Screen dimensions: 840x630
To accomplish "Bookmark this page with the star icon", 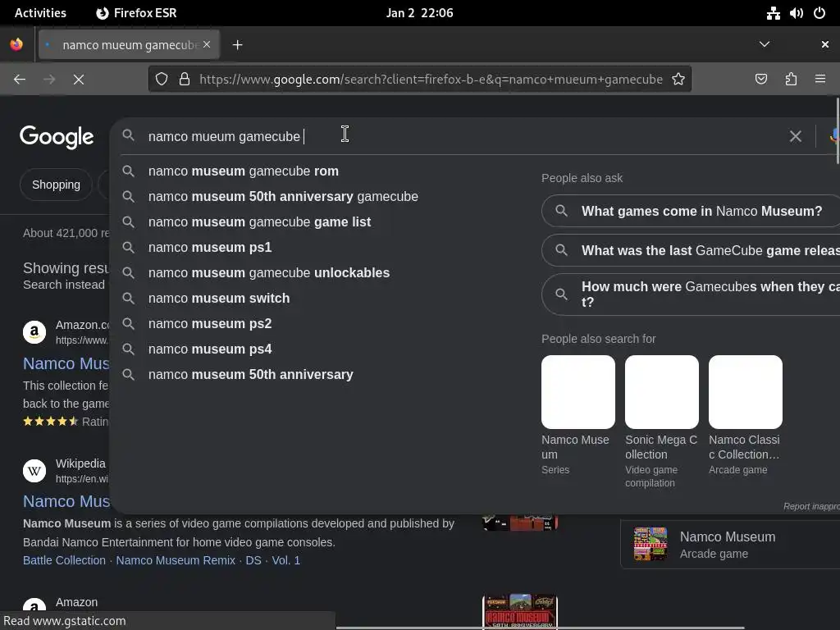I will (x=678, y=80).
